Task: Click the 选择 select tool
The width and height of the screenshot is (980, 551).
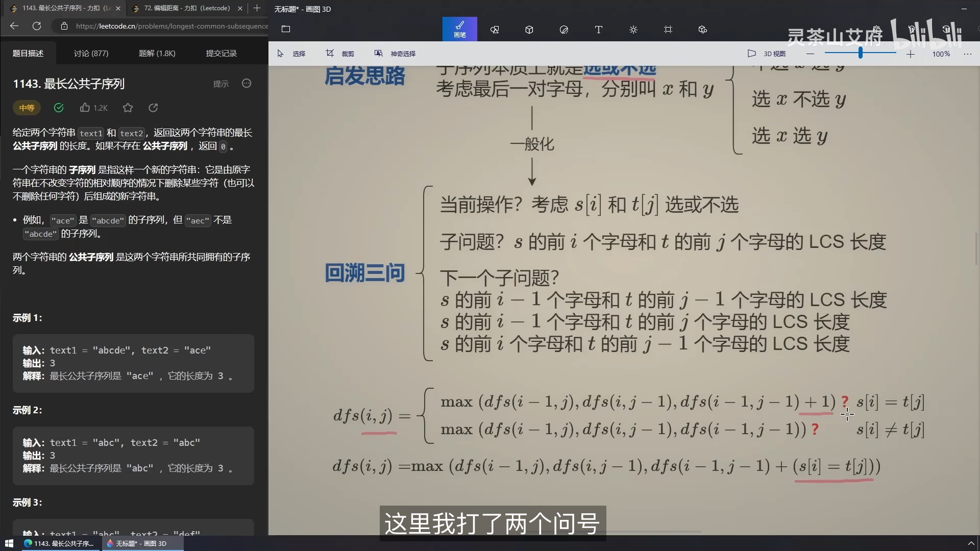Action: click(x=291, y=54)
